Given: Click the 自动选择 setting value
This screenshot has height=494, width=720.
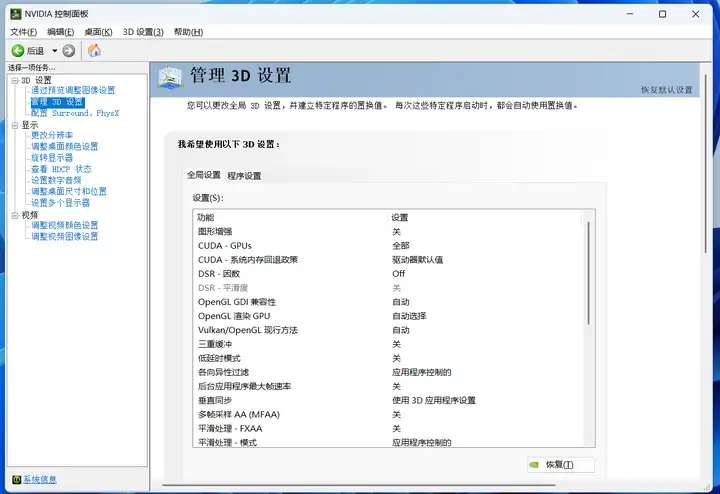Looking at the screenshot, I should pos(409,316).
